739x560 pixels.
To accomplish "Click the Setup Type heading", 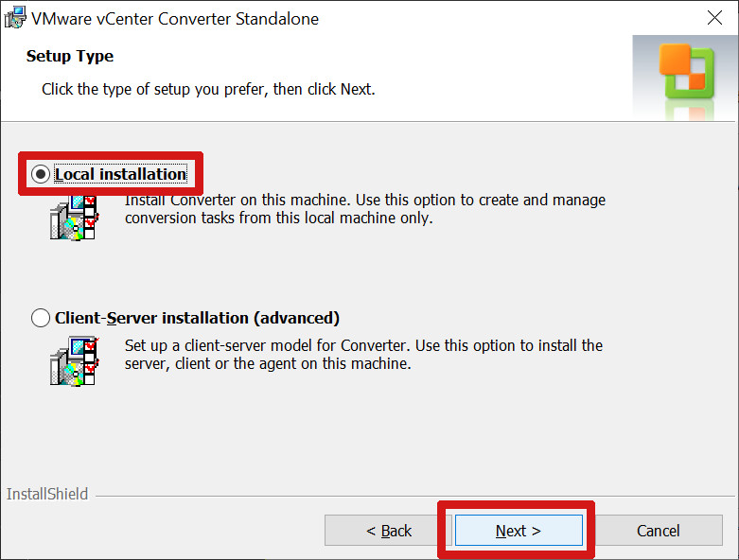I will click(70, 56).
